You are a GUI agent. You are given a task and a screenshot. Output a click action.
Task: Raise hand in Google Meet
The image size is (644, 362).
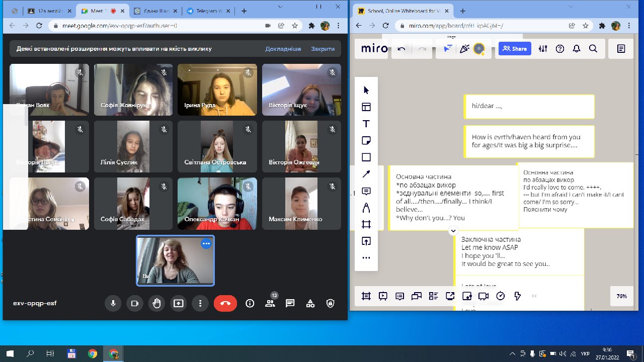coord(157,303)
